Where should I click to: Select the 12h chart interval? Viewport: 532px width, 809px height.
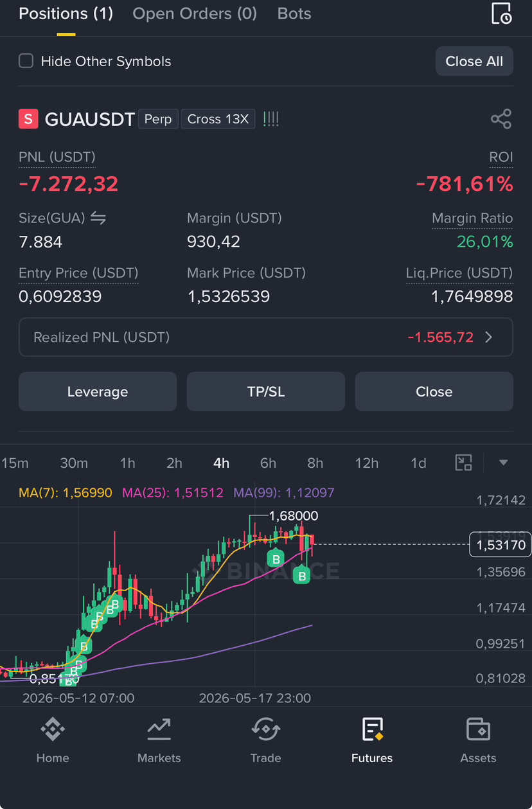coord(367,463)
